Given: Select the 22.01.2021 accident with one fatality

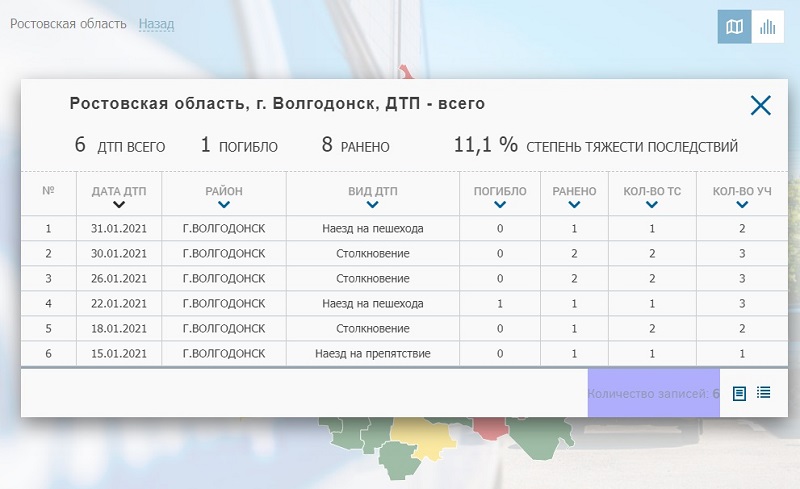Looking at the screenshot, I should [372, 303].
